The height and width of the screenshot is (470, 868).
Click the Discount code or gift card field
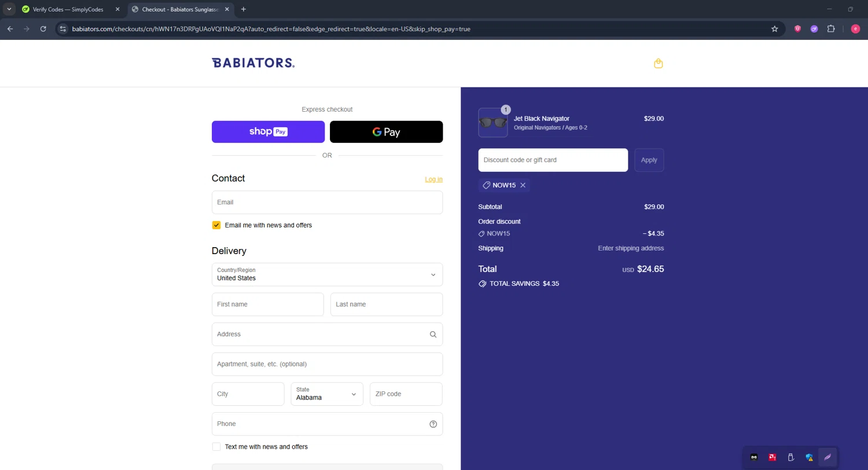pyautogui.click(x=553, y=160)
